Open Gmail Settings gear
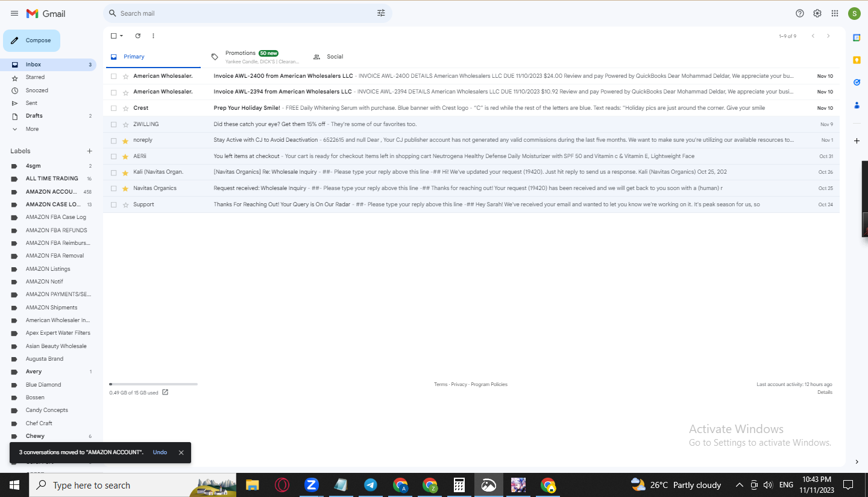Viewport: 868px width, 497px height. point(817,13)
